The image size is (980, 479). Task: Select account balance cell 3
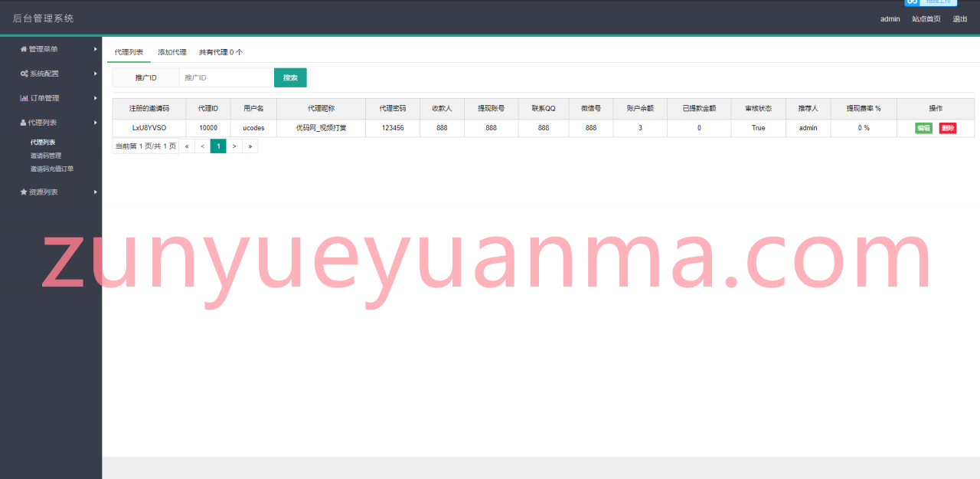coord(640,128)
